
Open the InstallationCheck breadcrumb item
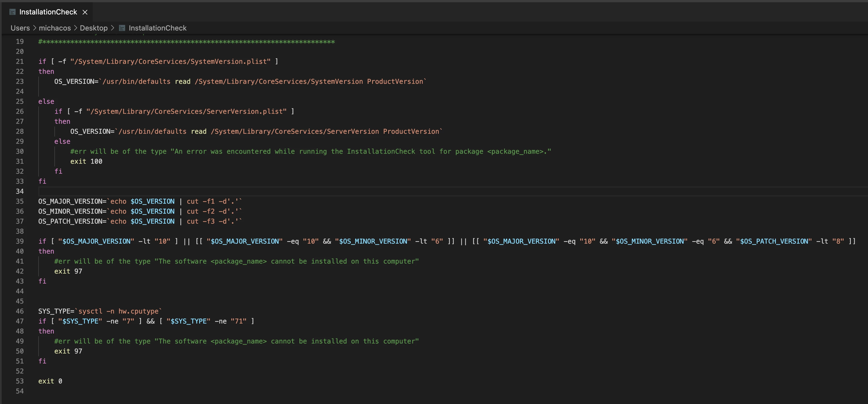click(x=157, y=28)
